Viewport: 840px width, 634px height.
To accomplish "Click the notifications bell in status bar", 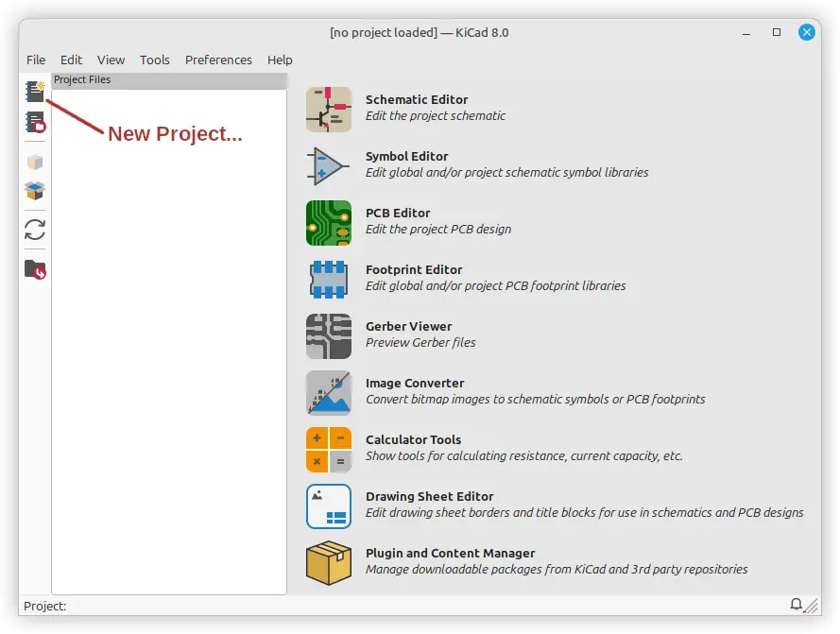I will pyautogui.click(x=797, y=605).
